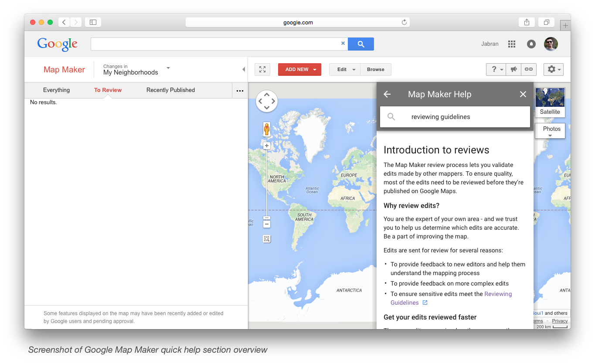Screen dimensions: 595x364
Task: Open a new tab with plus button
Action: [x=565, y=26]
